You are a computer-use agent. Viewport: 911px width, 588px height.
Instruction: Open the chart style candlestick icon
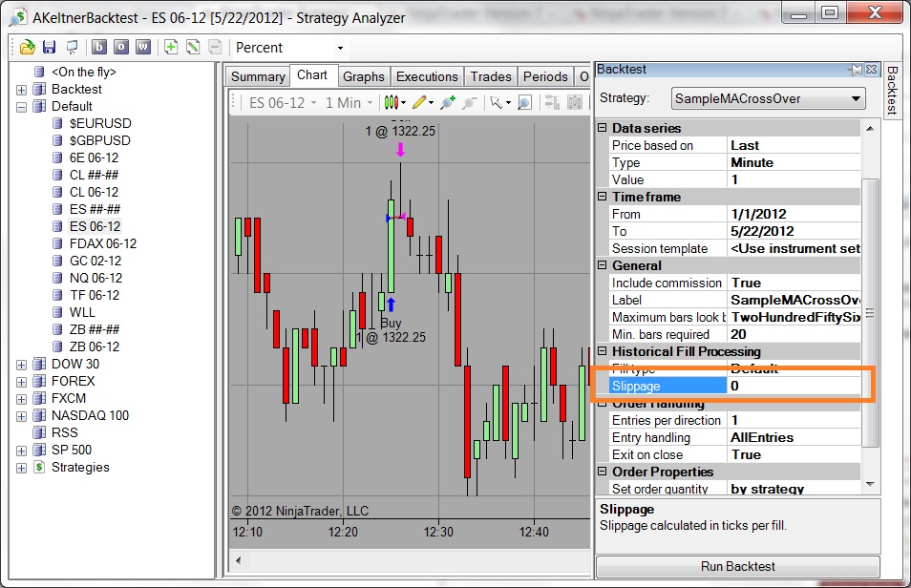(x=394, y=103)
